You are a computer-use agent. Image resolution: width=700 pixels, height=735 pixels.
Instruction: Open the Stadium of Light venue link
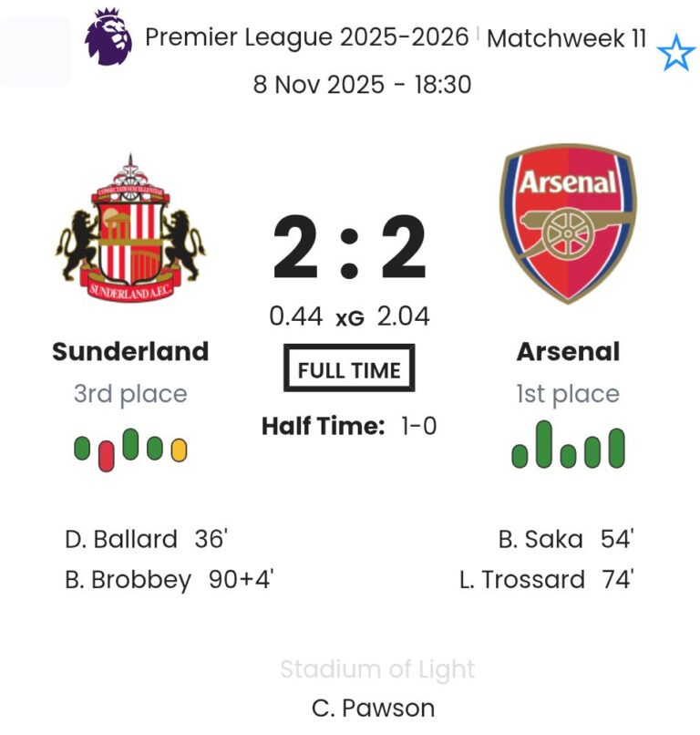pos(377,669)
